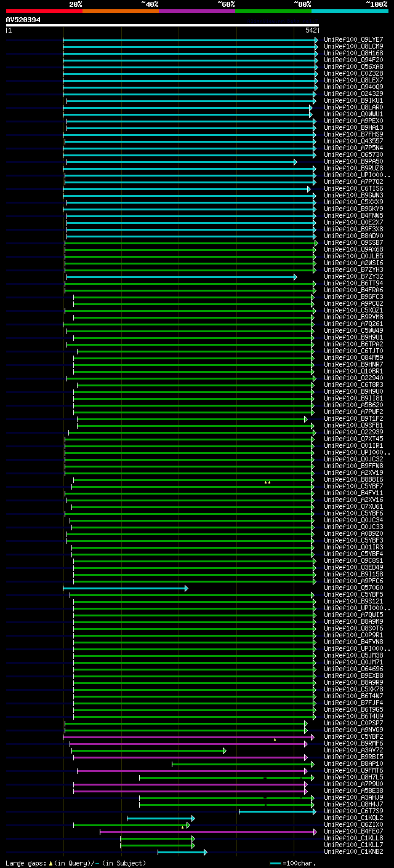Open hit UniRef100_Q56XA8

(x=353, y=66)
